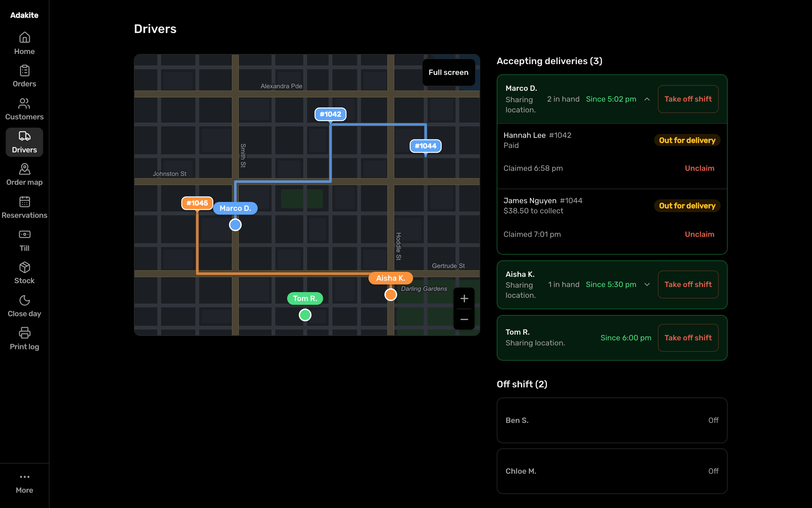Click the Aisha K. map label
This screenshot has width=812, height=508.
click(390, 278)
